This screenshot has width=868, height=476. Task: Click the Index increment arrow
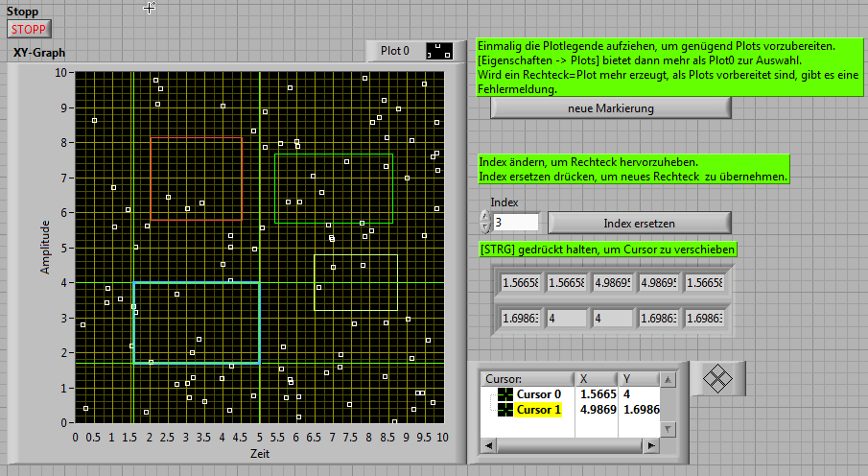pos(485,216)
